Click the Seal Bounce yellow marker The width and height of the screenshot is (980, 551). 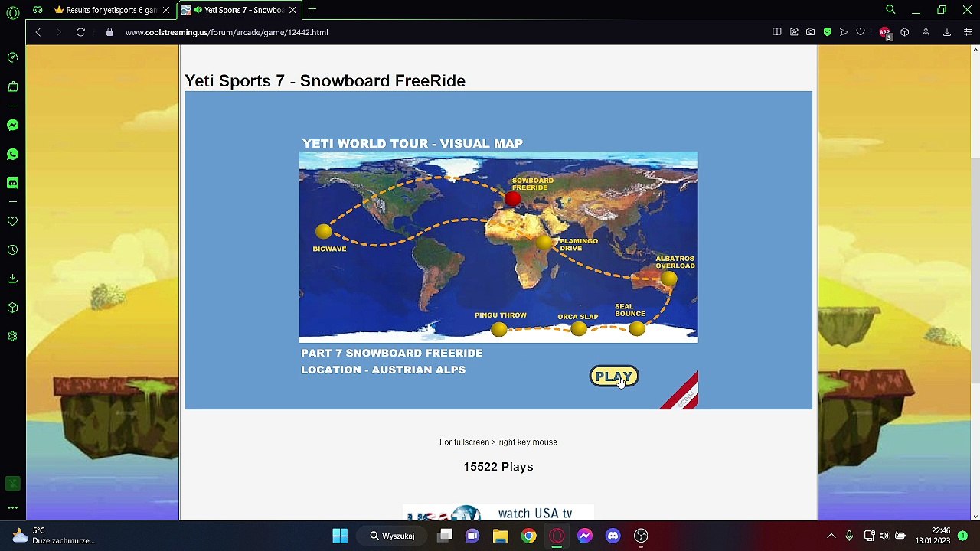[x=637, y=329]
